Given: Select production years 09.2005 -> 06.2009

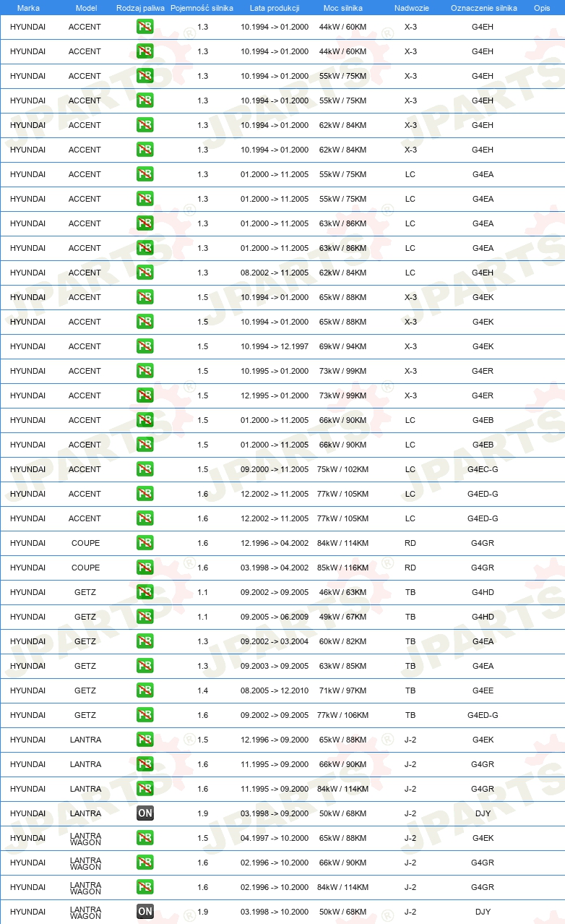Looking at the screenshot, I should click(x=275, y=617).
